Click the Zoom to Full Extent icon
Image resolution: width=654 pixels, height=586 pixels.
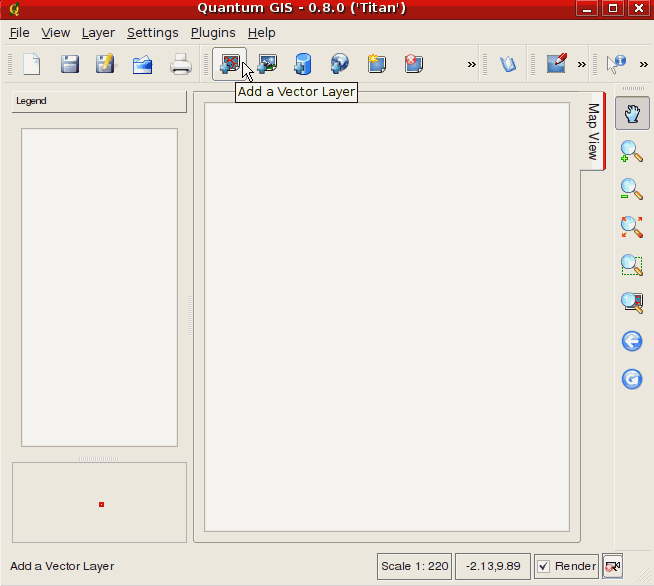click(632, 227)
